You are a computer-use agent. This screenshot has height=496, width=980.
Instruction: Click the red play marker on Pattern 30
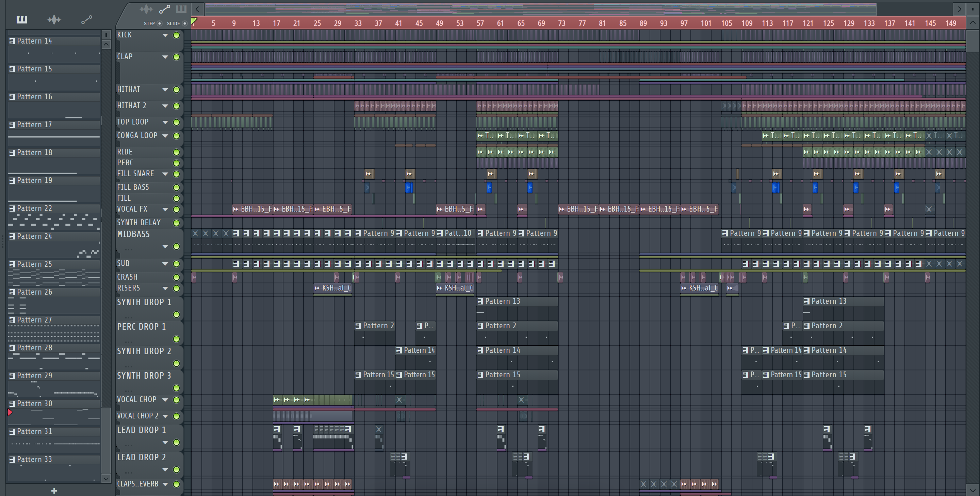tap(10, 412)
